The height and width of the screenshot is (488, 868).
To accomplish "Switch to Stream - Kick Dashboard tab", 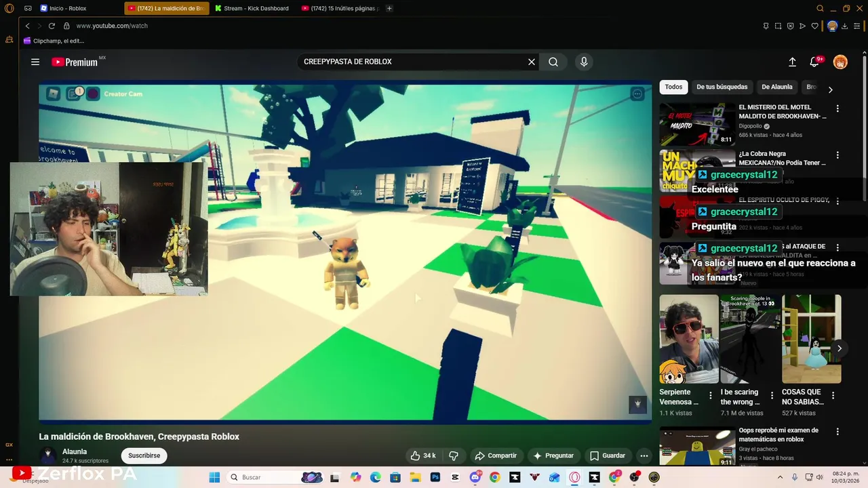I will click(x=252, y=8).
